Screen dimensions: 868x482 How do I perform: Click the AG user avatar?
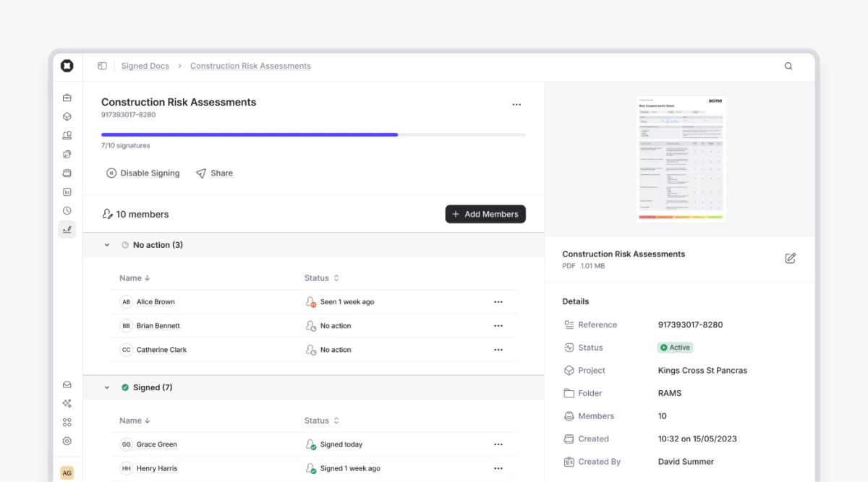(x=67, y=473)
